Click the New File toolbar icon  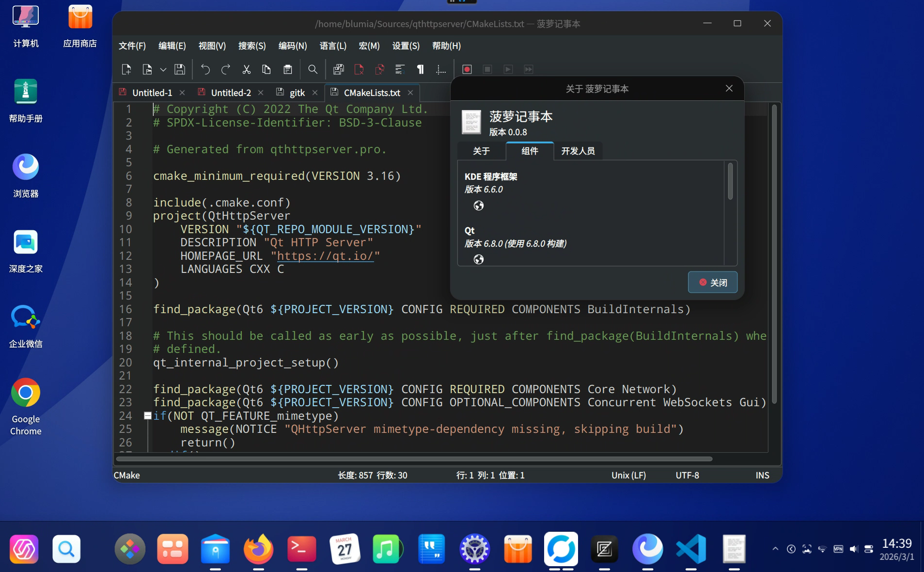[126, 69]
